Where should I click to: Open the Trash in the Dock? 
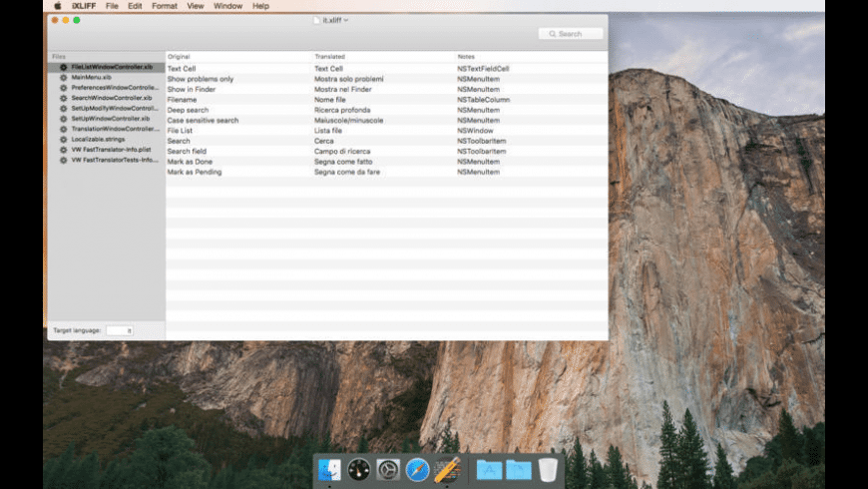click(548, 469)
